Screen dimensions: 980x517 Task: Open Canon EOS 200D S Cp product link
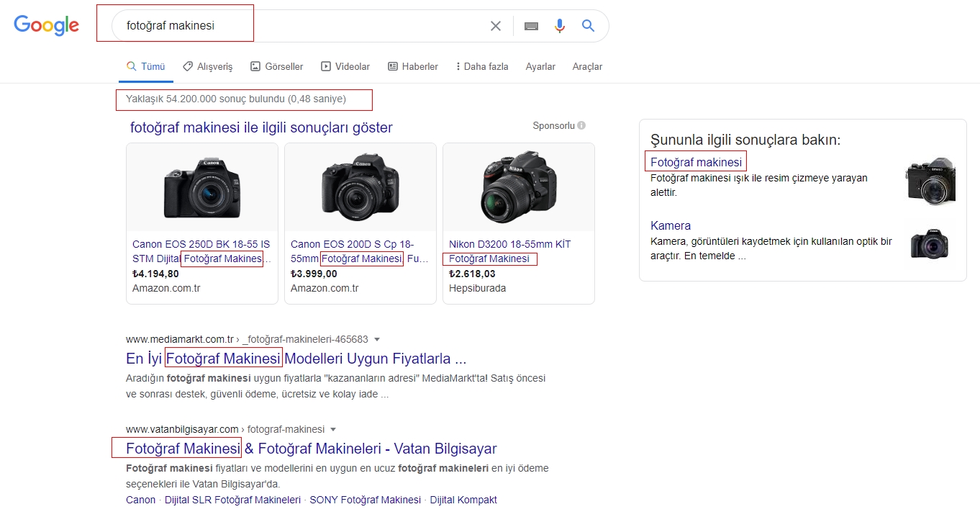(x=359, y=251)
